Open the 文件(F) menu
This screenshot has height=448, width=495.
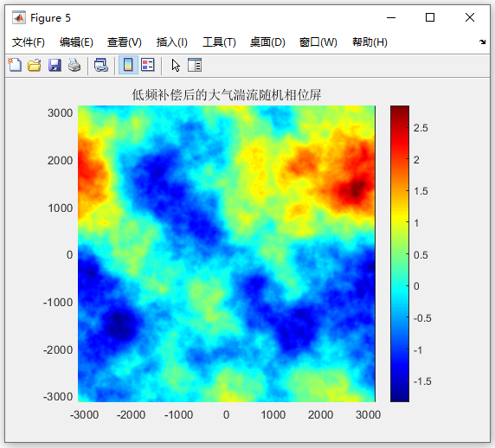click(29, 42)
